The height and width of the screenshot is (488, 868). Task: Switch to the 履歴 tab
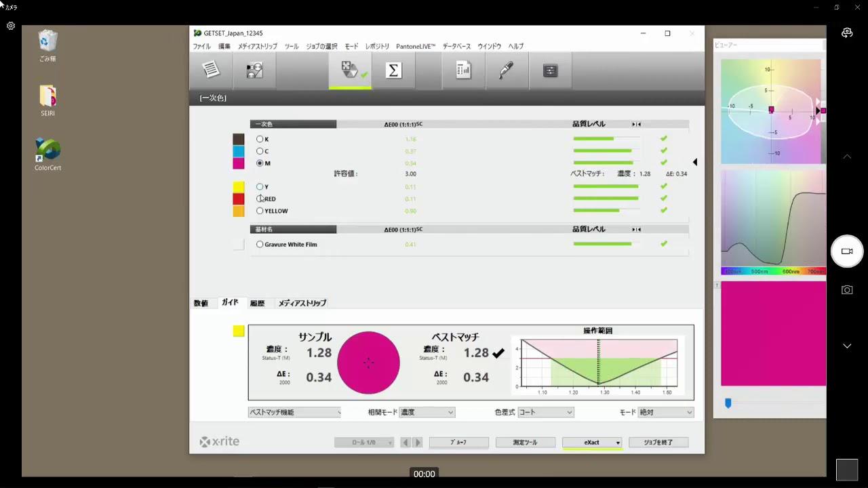click(x=257, y=303)
